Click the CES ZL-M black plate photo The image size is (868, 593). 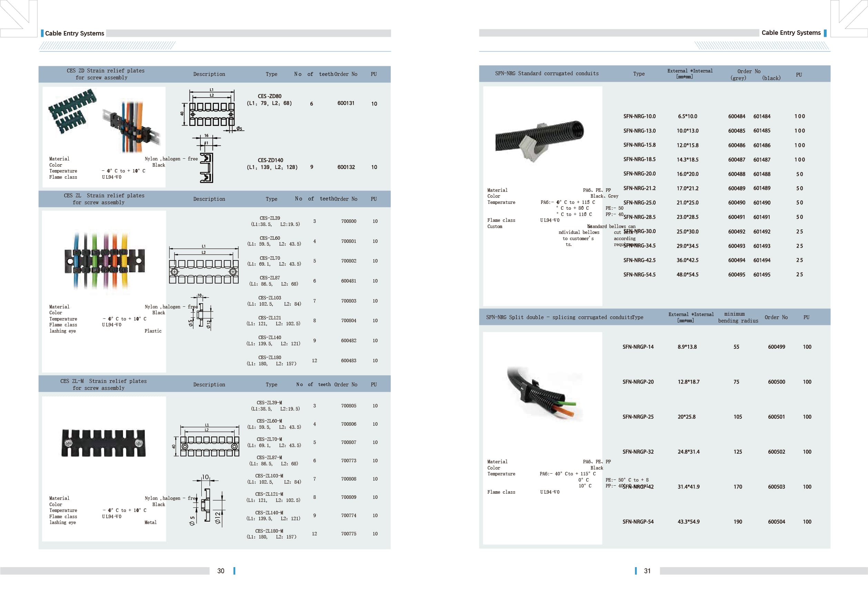click(x=103, y=443)
